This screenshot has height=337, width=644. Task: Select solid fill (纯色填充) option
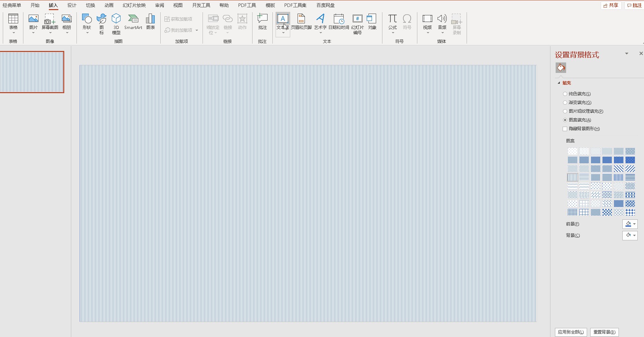pos(565,94)
